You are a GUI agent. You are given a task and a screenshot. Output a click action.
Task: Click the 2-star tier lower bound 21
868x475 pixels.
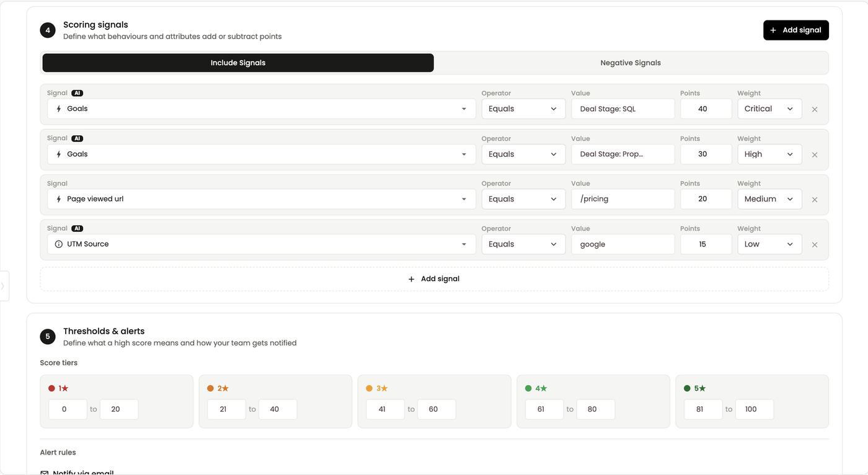point(227,409)
